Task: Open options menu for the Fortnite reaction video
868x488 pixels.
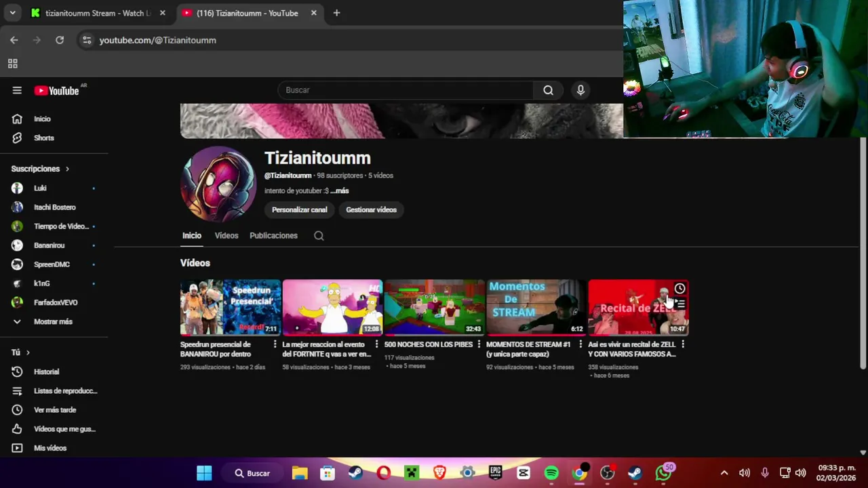Action: click(x=376, y=344)
